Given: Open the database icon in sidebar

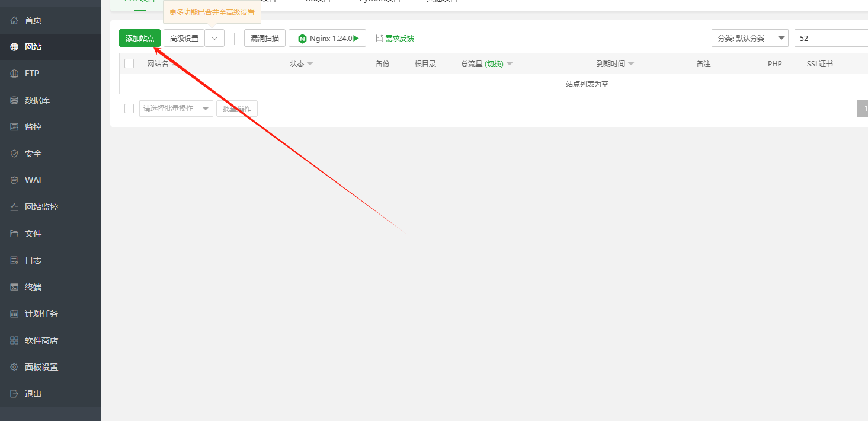Looking at the screenshot, I should [14, 100].
